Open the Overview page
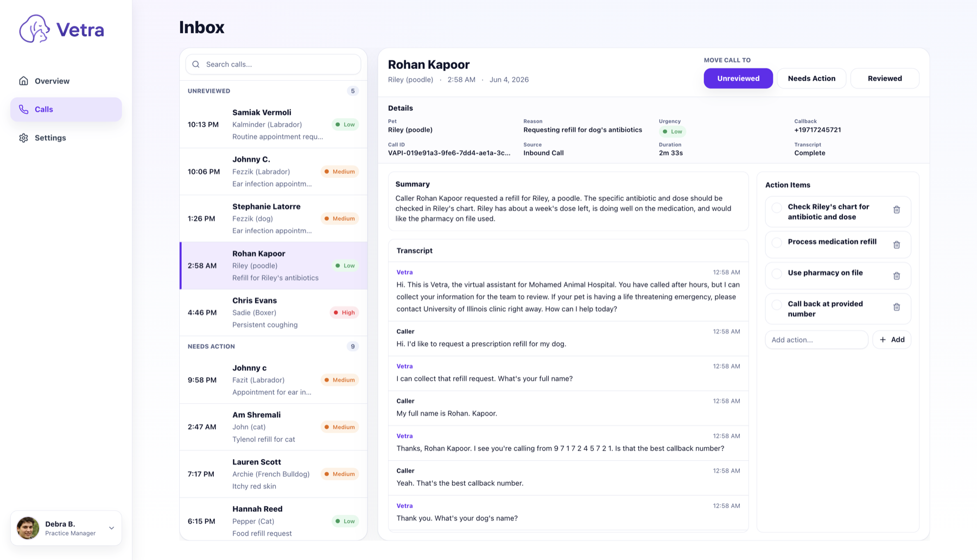Image resolution: width=977 pixels, height=560 pixels. (66, 81)
